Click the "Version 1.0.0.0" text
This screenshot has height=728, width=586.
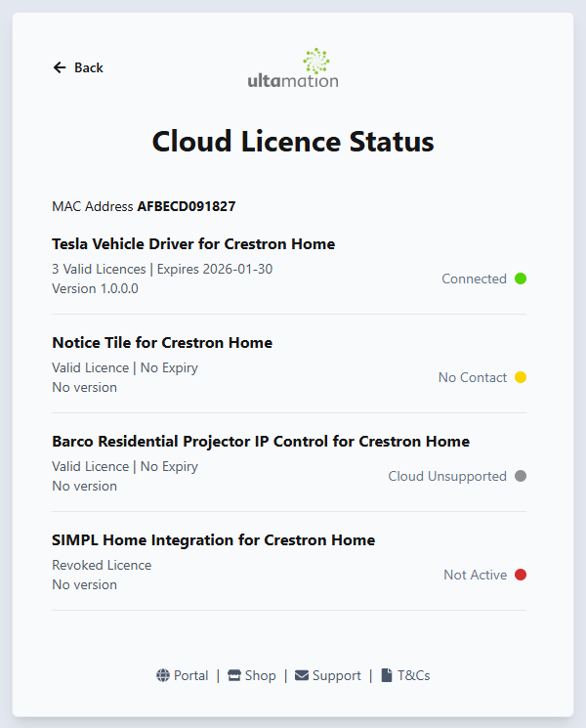tap(95, 289)
